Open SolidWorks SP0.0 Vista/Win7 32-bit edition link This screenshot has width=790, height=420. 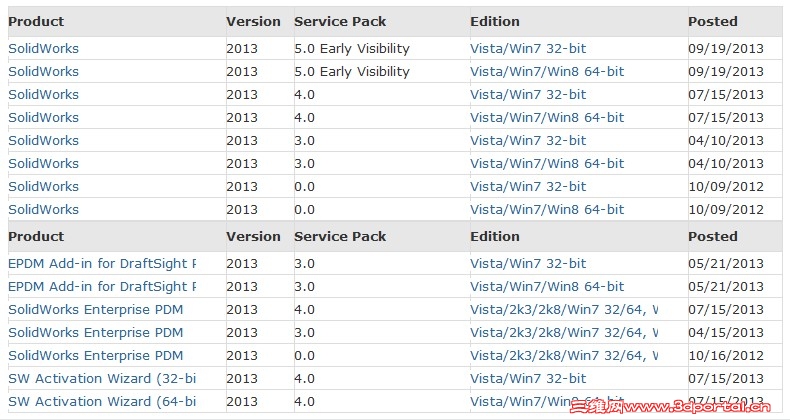pos(528,187)
